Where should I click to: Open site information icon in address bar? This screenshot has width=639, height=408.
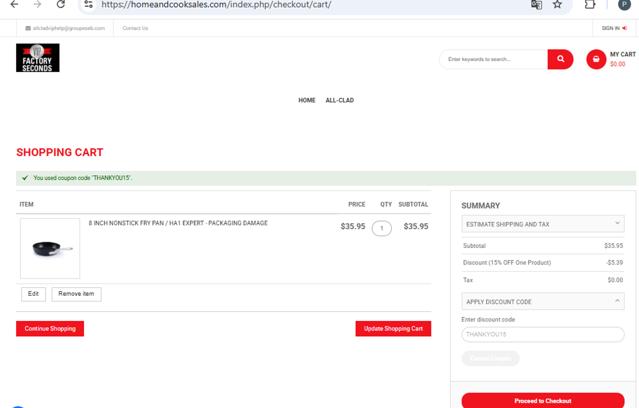coord(88,4)
